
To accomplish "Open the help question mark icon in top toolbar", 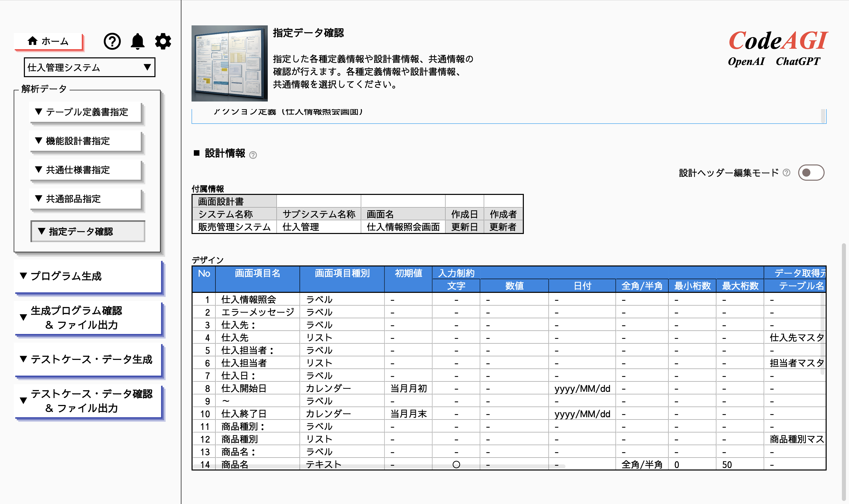I will tap(112, 41).
